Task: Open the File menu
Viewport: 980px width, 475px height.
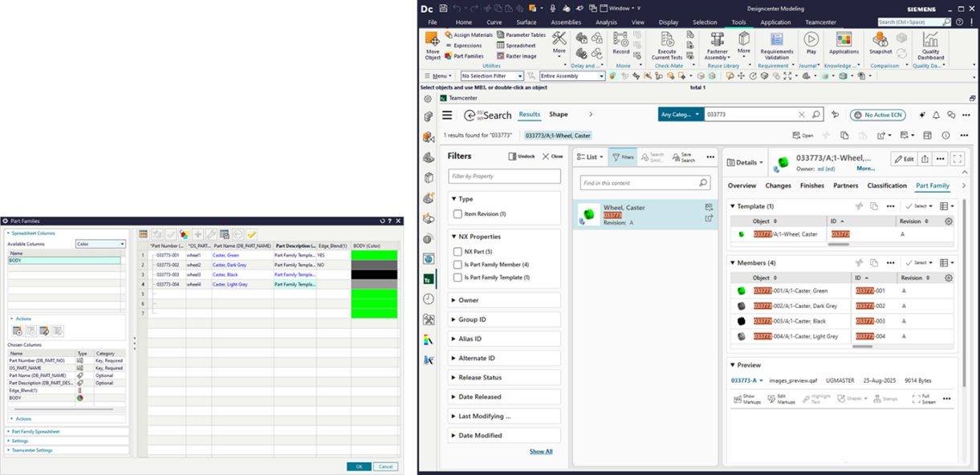Action: tap(433, 22)
